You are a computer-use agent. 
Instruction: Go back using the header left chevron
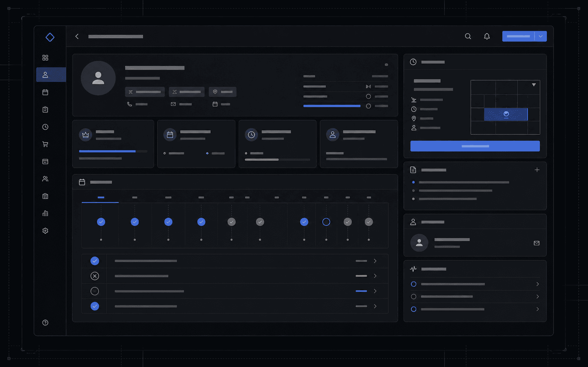click(77, 36)
